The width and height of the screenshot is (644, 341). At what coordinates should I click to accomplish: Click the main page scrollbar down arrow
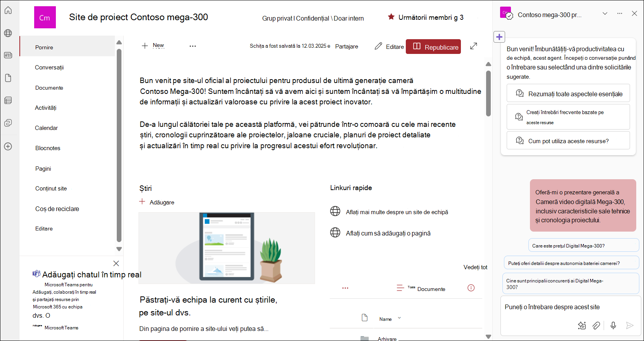[x=488, y=336]
